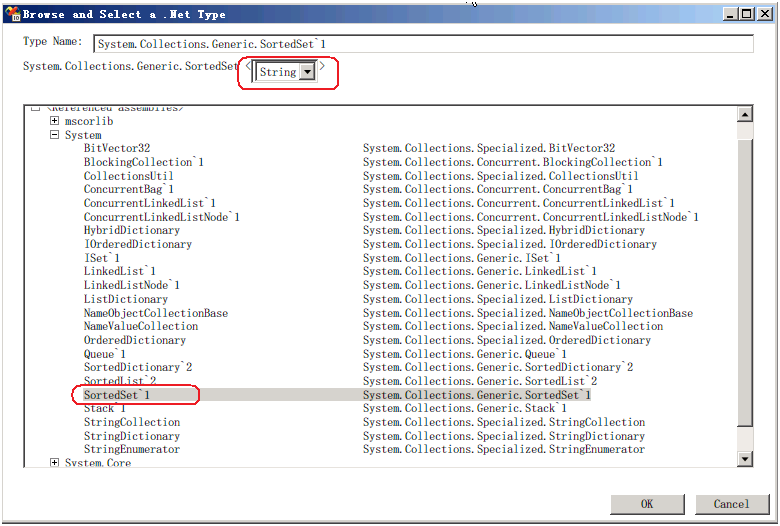Click System.Collections.Generic.LinkedList`1 full name
Viewport: 780px width, 526px height.
480,271
